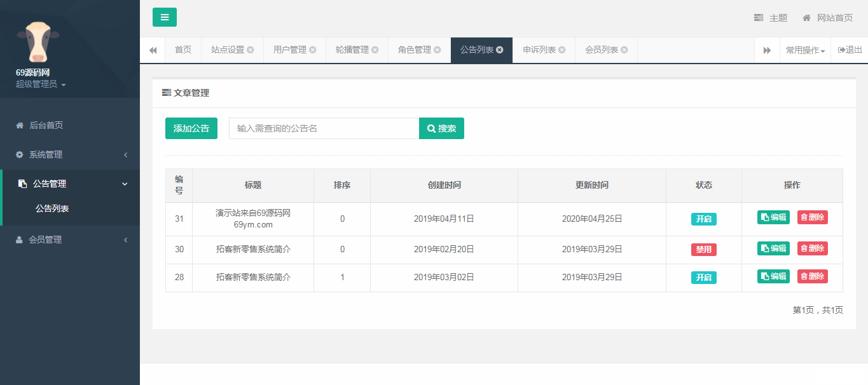This screenshot has height=385, width=868.
Task: Click the cow avatar profile picture
Action: [38, 41]
